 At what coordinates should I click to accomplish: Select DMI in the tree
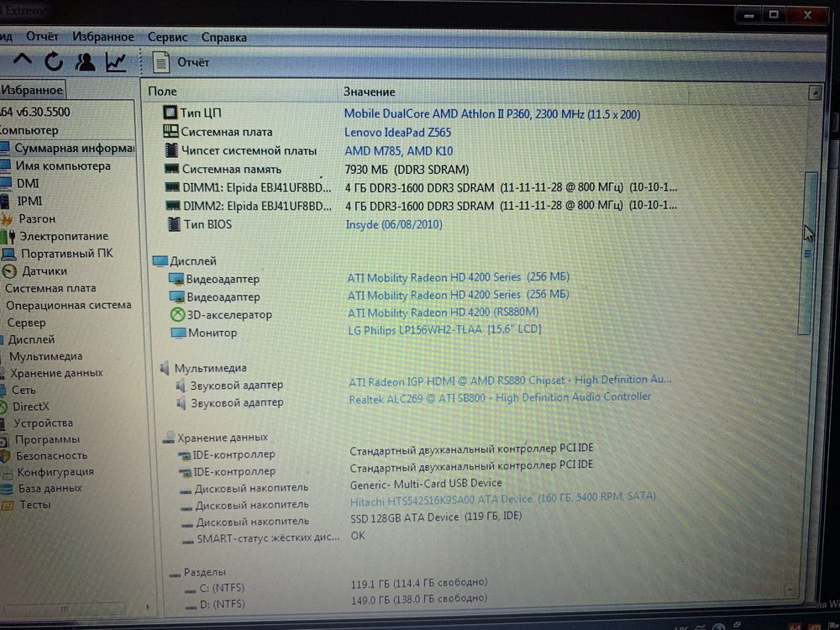(28, 183)
